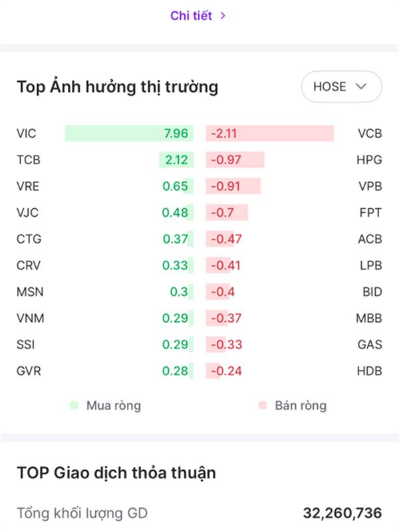This screenshot has height=532, width=399.
Task: Select the FPT stock ticker
Action: (370, 213)
